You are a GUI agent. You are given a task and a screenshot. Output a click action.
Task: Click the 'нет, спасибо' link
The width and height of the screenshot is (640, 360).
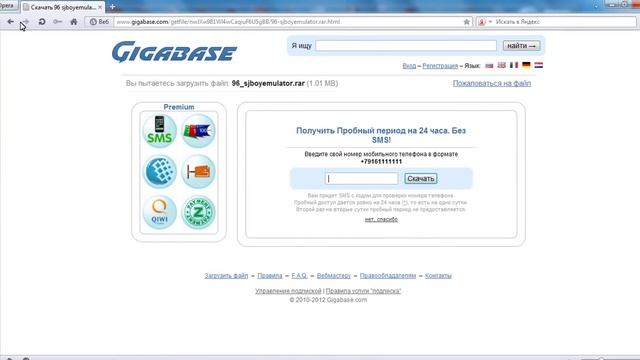pos(381,220)
